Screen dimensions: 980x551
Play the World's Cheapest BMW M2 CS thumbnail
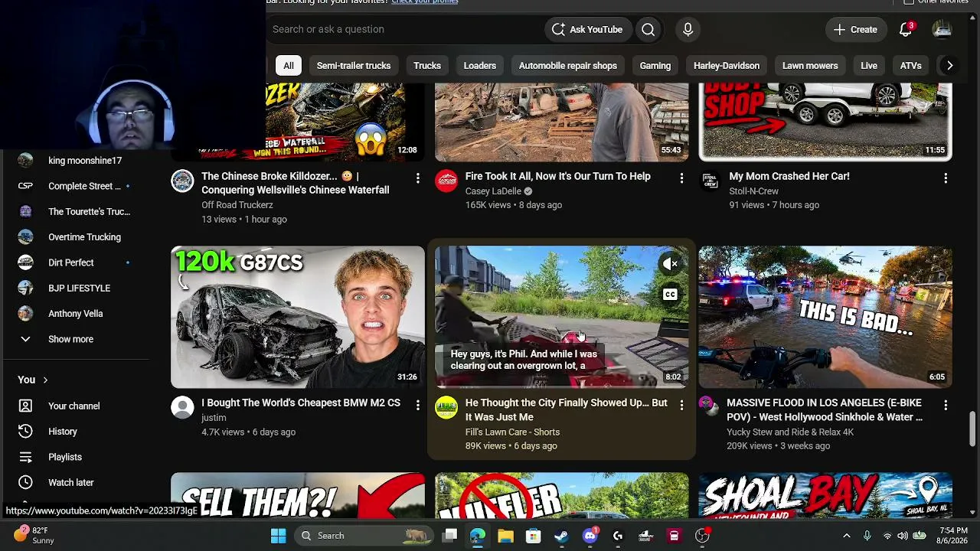[298, 317]
